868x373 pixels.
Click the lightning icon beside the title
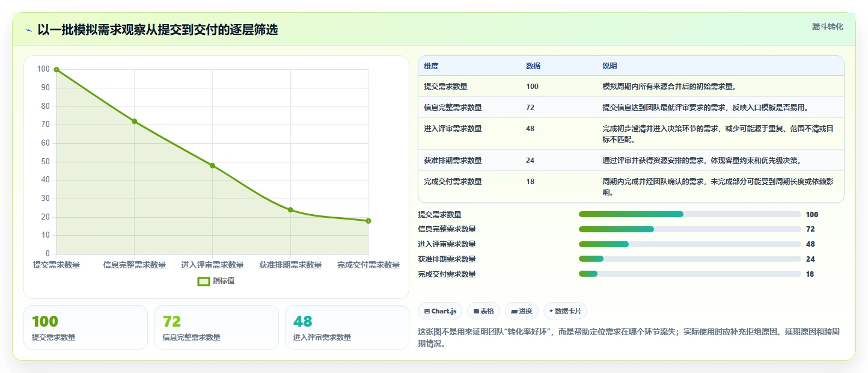[x=28, y=30]
